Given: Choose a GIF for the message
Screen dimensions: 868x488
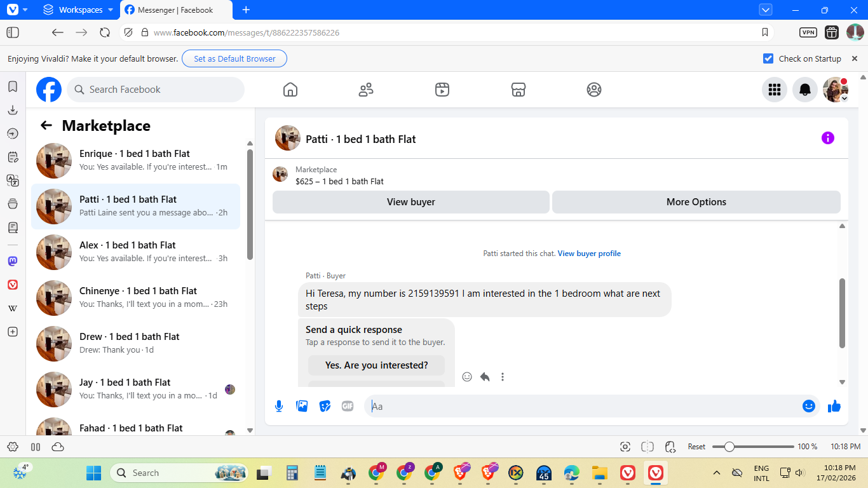Looking at the screenshot, I should 348,406.
